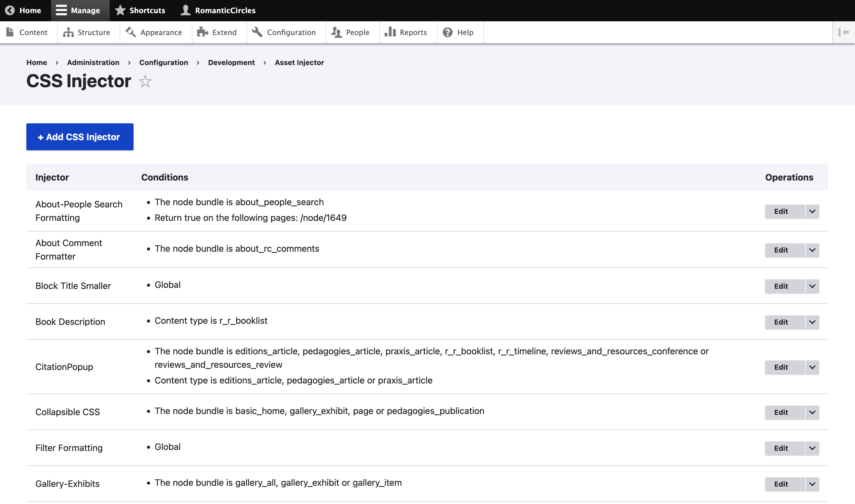The width and height of the screenshot is (855, 504).
Task: Click 'Book Description' injector name
Action: click(70, 322)
